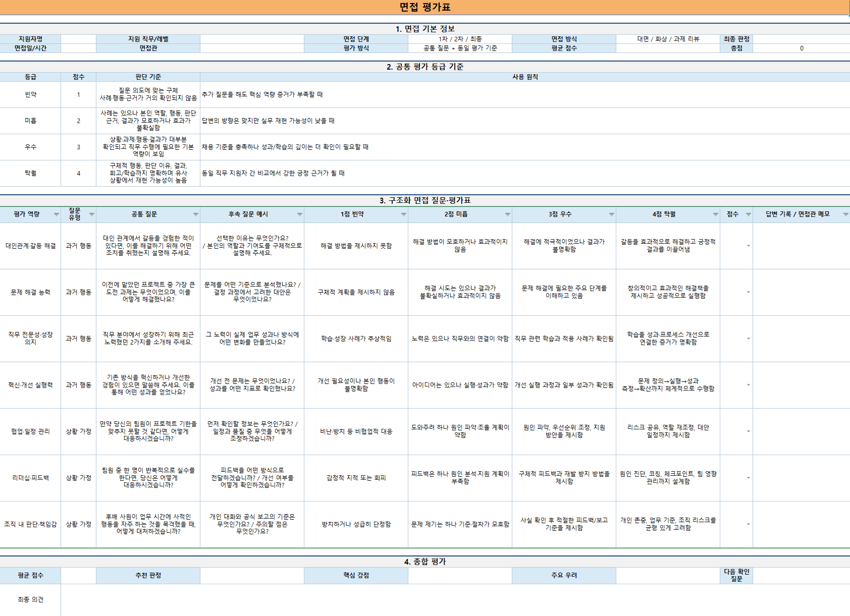
Task: Select '해결 방법을 제시하지 못함' cell
Action: coord(356,246)
